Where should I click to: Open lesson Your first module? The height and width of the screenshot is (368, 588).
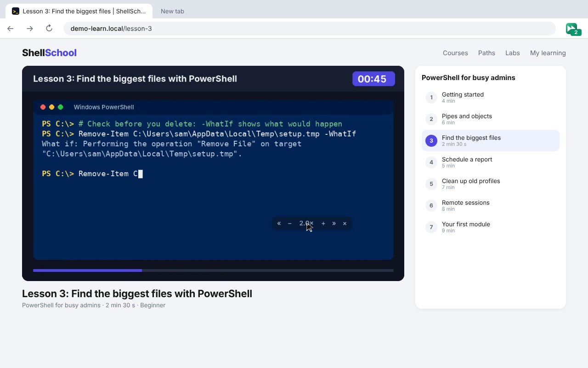pyautogui.click(x=491, y=227)
